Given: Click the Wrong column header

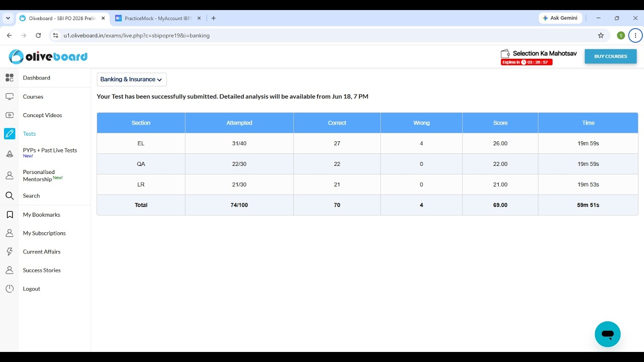Looking at the screenshot, I should (x=422, y=123).
